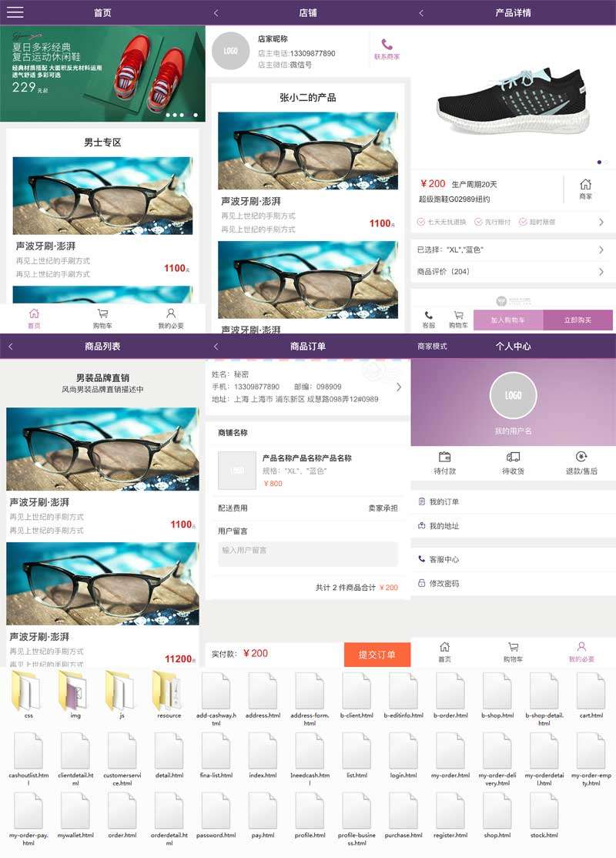This screenshot has height=858, width=616.
Task: Click the 加入购物车 button
Action: (508, 320)
